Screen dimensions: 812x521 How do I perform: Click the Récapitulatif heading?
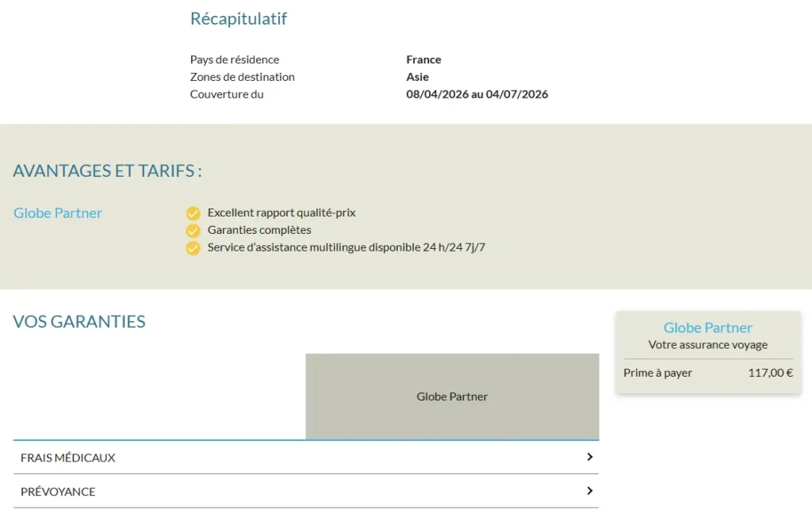tap(238, 18)
